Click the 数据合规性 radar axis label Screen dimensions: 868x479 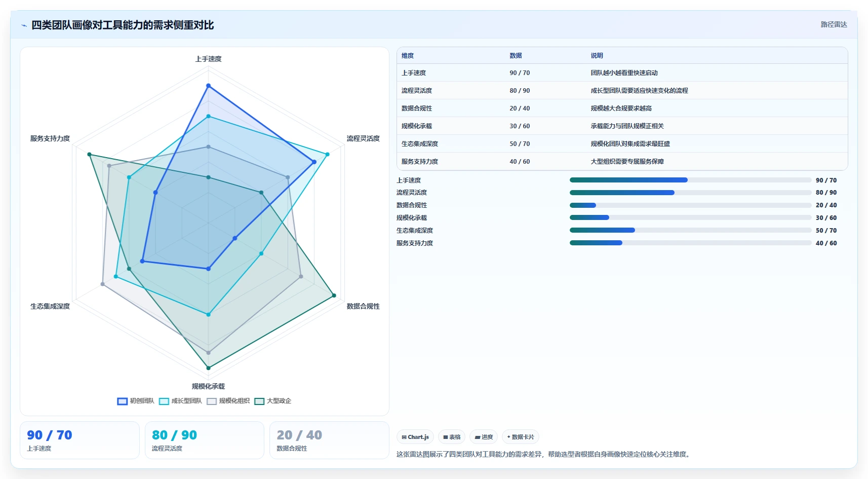click(363, 306)
